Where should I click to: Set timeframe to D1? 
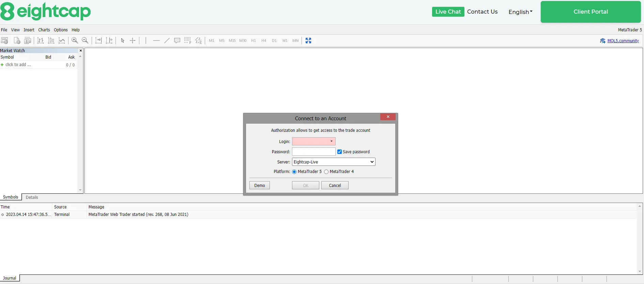pos(274,41)
